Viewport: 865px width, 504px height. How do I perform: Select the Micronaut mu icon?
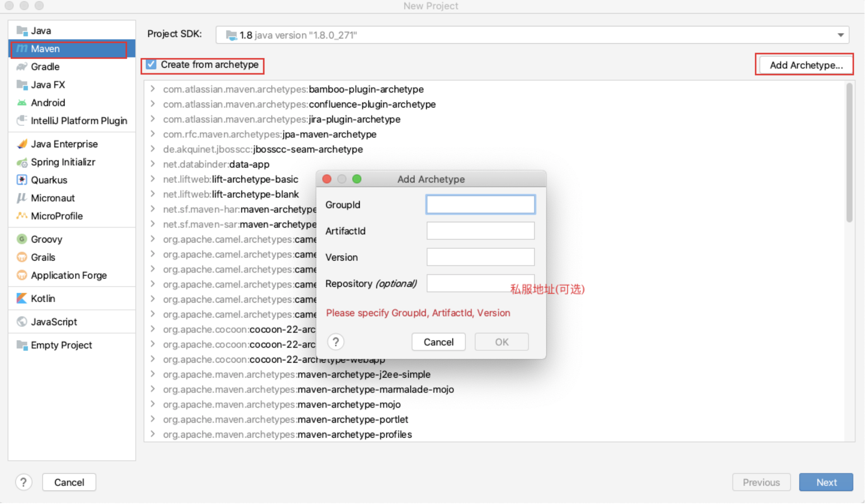click(x=22, y=198)
